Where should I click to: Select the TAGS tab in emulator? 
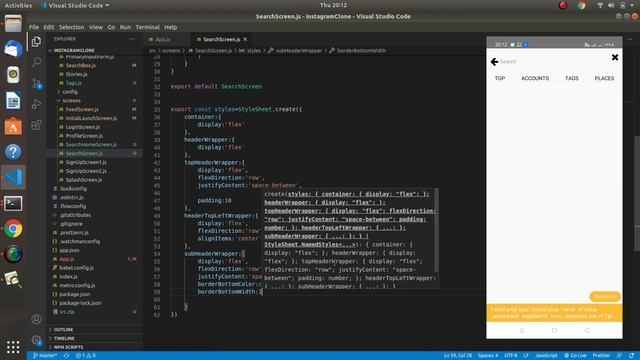click(571, 78)
